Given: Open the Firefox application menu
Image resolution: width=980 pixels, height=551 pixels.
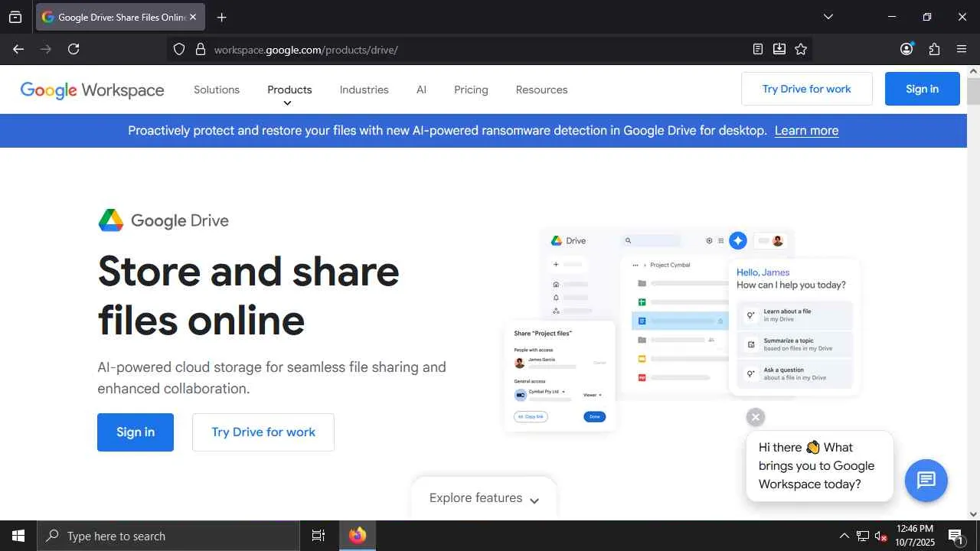Looking at the screenshot, I should click(x=962, y=49).
